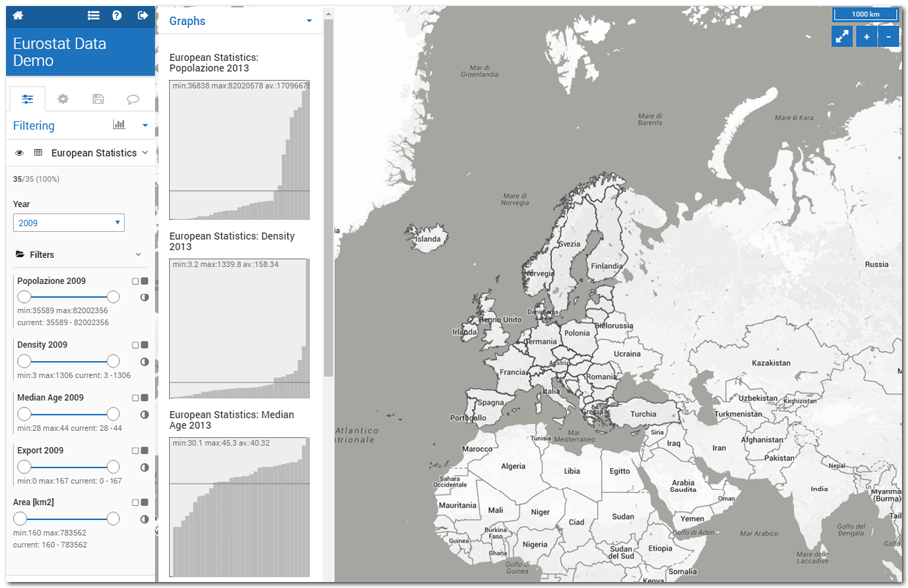The width and height of the screenshot is (908, 588).
Task: Open the save floppy disk tab
Action: click(x=98, y=98)
